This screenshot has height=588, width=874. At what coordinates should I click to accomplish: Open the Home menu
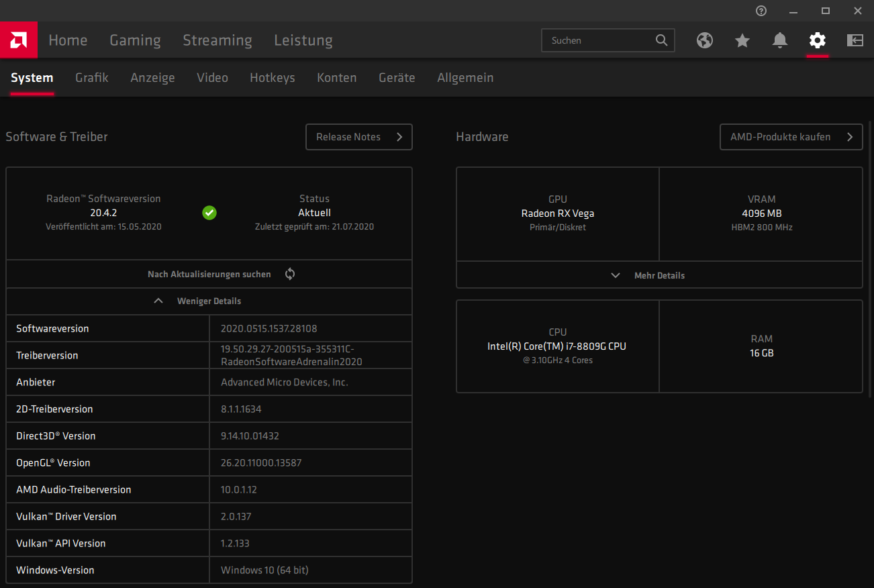pos(68,40)
